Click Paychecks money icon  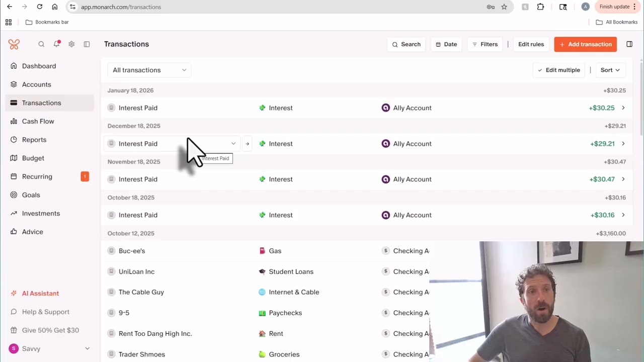click(262, 313)
